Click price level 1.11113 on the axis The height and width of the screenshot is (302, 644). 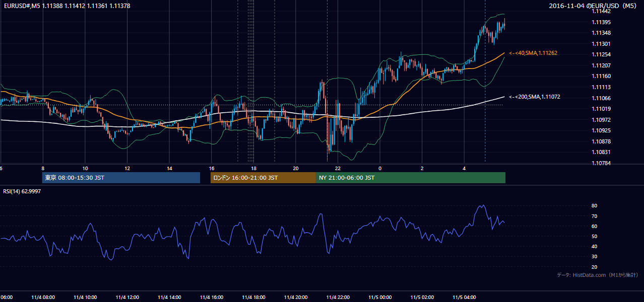pos(601,87)
